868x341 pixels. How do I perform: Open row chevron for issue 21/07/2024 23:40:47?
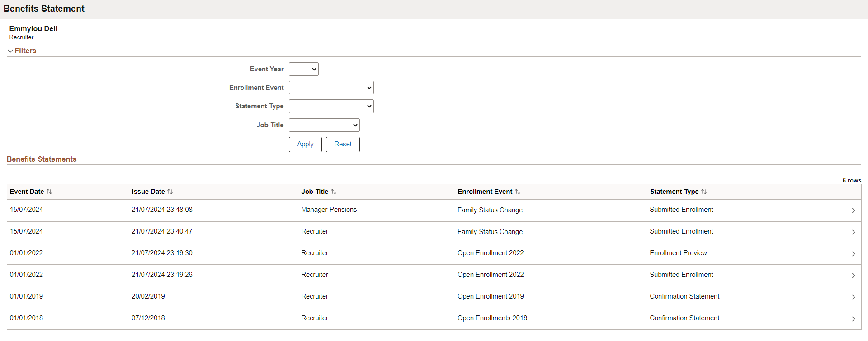click(854, 232)
